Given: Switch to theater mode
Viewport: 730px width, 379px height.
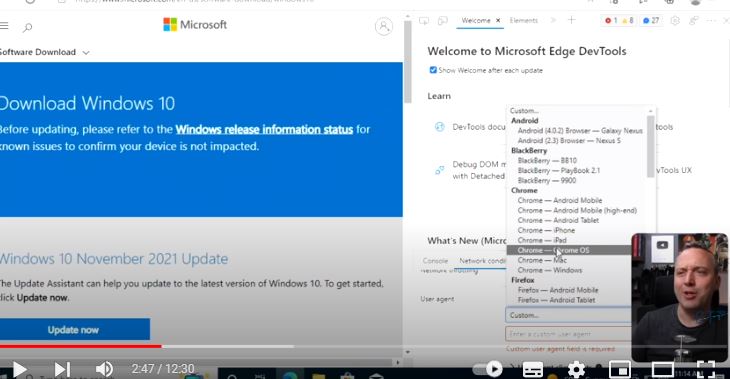Looking at the screenshot, I should click(x=662, y=370).
